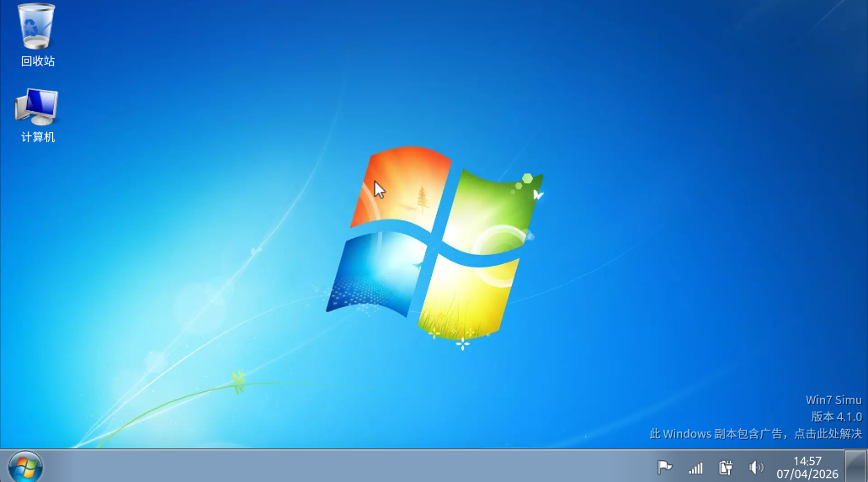Click the Win7 Simu watermark text
This screenshot has width=868, height=482.
(x=833, y=400)
